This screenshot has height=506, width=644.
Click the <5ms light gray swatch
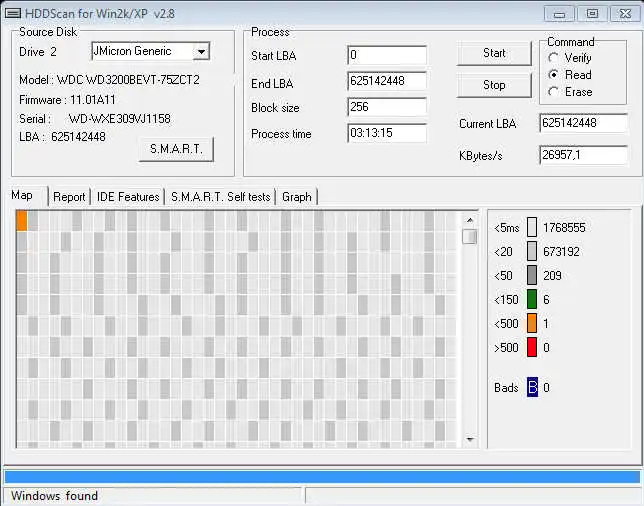(x=532, y=227)
